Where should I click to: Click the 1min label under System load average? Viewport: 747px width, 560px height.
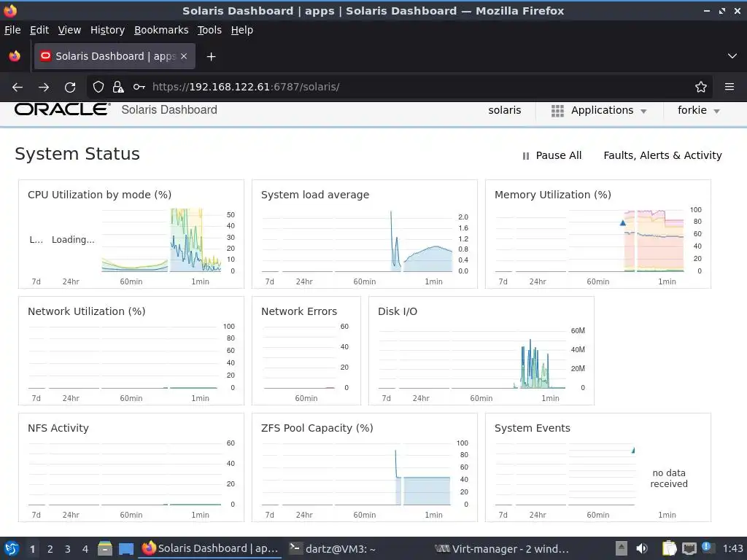coord(433,281)
